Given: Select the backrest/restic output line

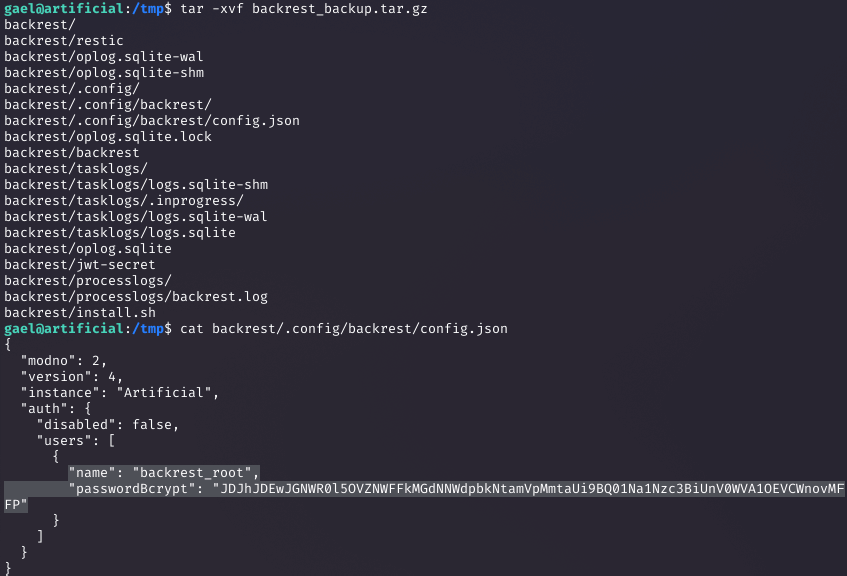Looking at the screenshot, I should click(x=64, y=41).
